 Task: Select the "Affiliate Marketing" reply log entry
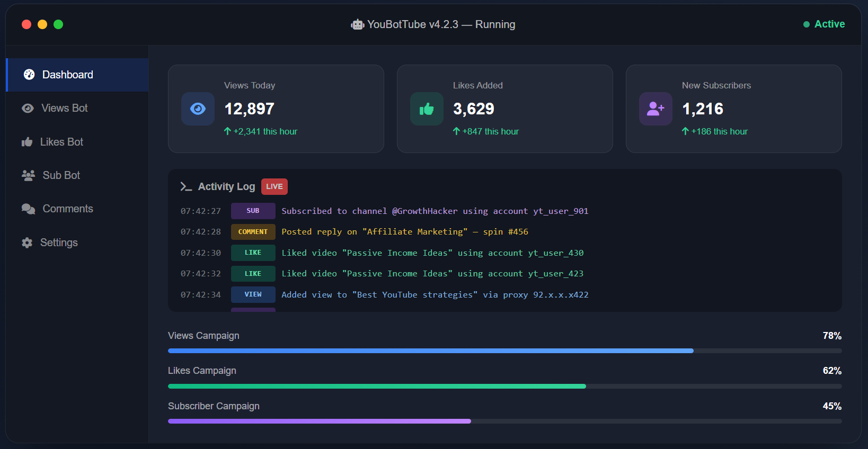coord(405,232)
